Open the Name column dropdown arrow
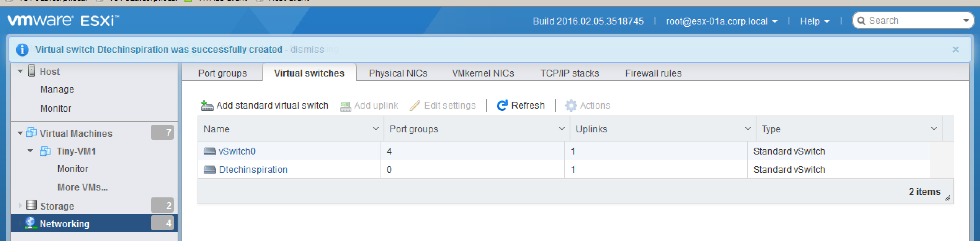This screenshot has height=241, width=980. click(x=376, y=129)
